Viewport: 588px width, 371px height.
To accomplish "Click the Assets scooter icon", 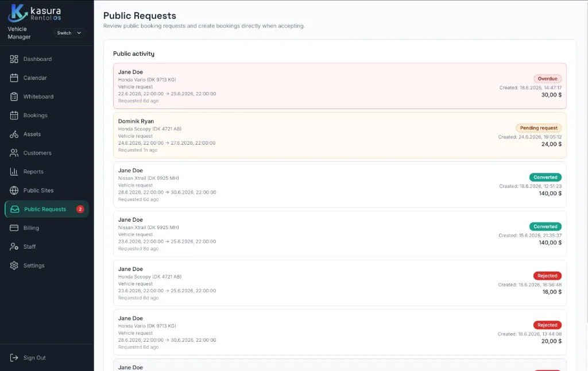I will tap(14, 134).
